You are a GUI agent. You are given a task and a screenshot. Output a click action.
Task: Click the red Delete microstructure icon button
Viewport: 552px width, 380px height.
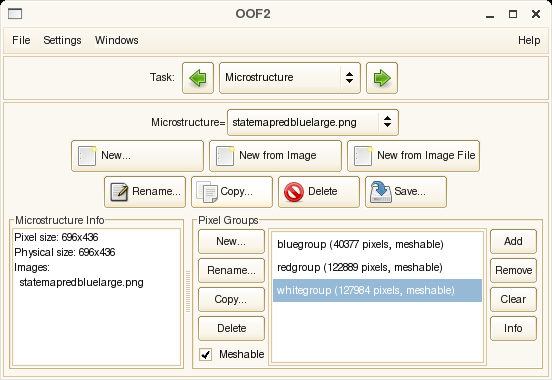[319, 192]
